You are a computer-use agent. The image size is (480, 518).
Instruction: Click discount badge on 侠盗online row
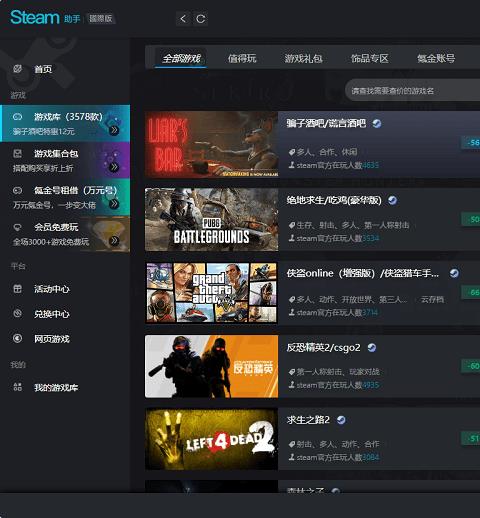tap(471, 292)
